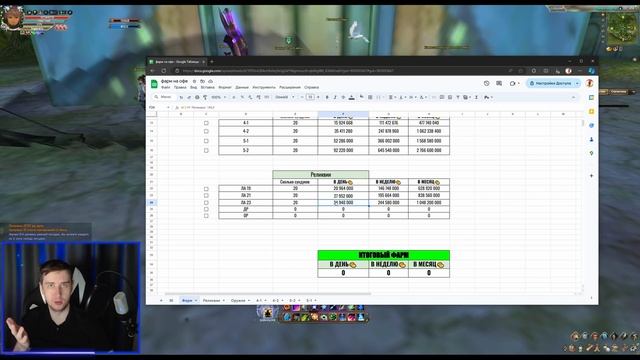Insert a link from the toolbar
Image resolution: width=640 pixels, height=360 pixels.
[434, 97]
